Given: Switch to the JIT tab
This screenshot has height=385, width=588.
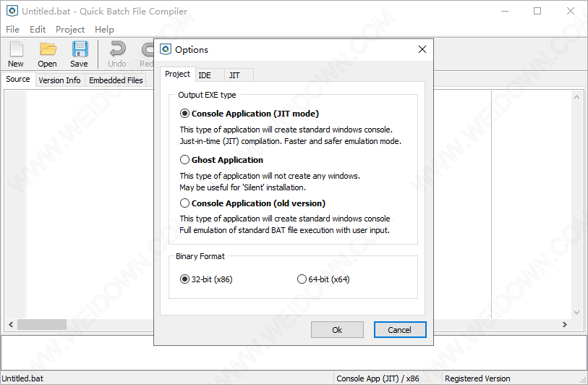Looking at the screenshot, I should click(x=234, y=75).
